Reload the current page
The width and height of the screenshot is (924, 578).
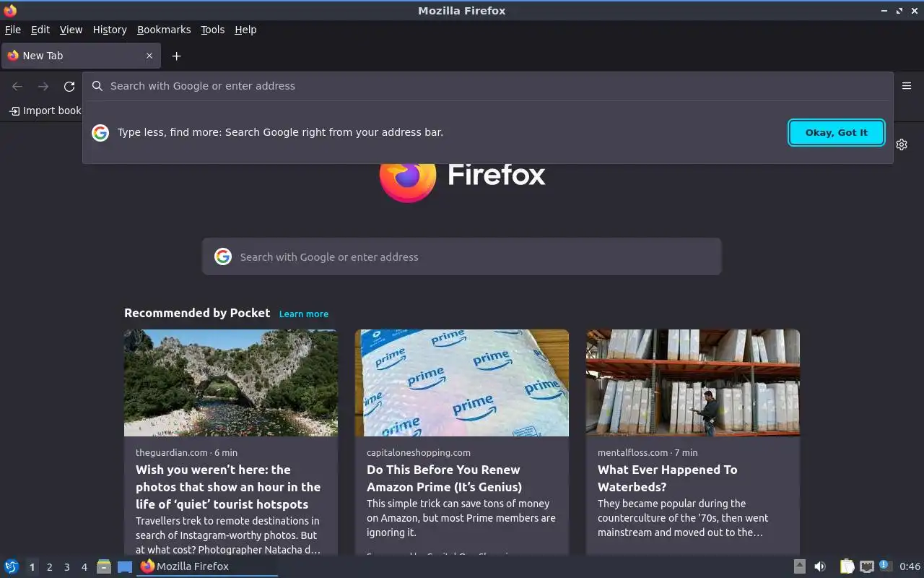pyautogui.click(x=69, y=86)
